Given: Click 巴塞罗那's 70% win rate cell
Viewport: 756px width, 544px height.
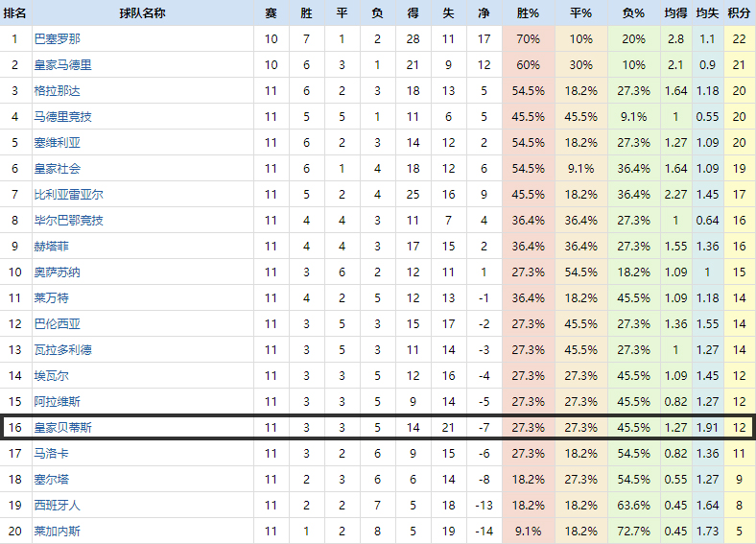Looking at the screenshot, I should click(528, 39).
